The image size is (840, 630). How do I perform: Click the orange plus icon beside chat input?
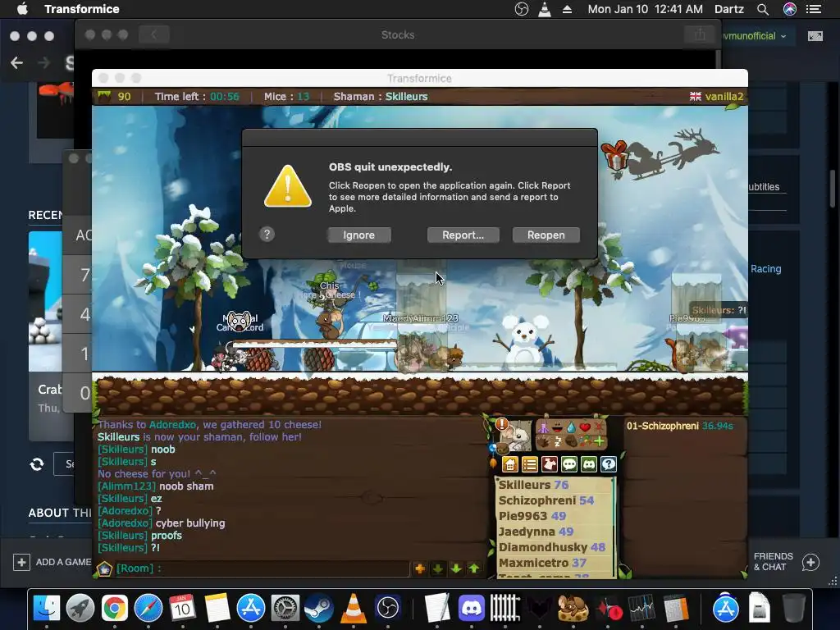[x=419, y=569]
